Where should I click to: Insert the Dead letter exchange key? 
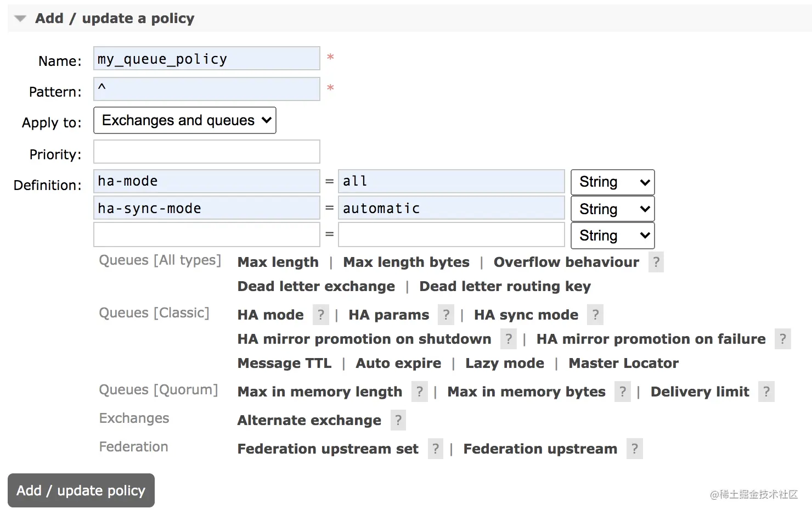[316, 287]
